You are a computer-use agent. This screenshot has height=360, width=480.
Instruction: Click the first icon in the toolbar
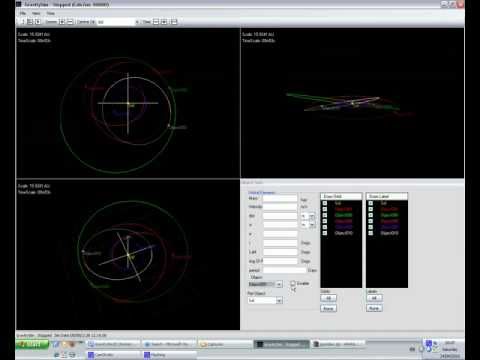coord(23,22)
